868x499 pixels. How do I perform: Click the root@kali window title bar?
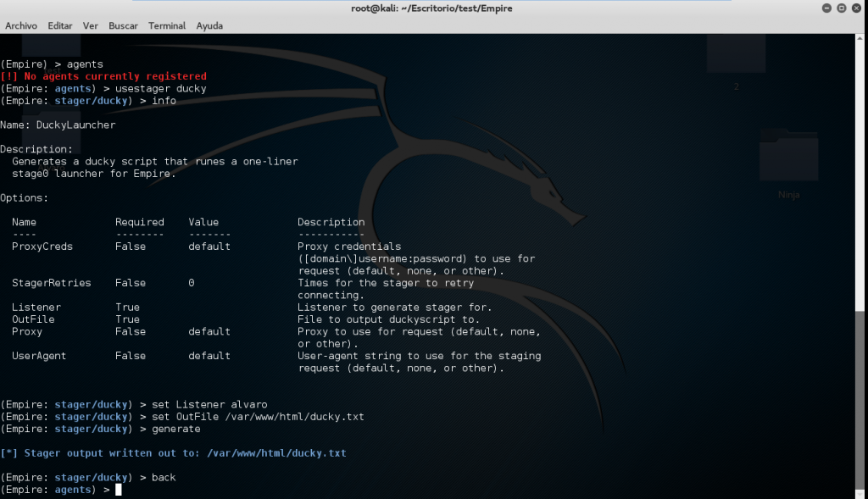point(432,8)
